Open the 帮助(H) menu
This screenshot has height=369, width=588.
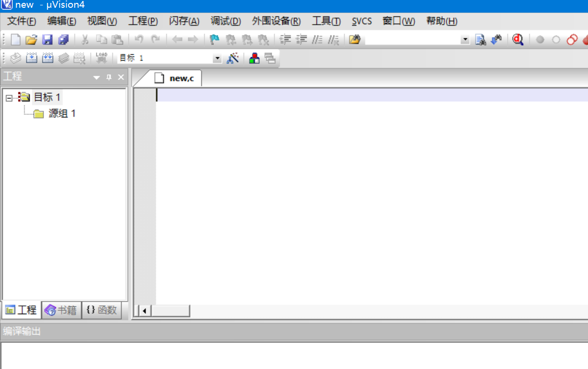(442, 21)
